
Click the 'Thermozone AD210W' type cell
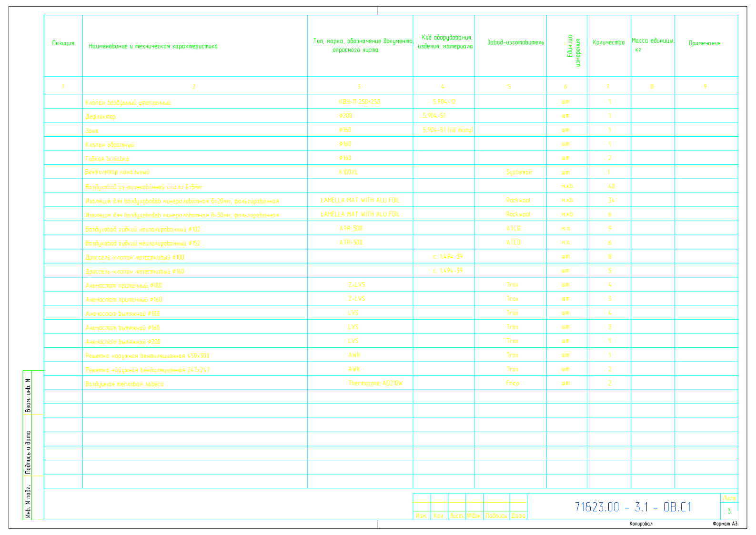375,383
